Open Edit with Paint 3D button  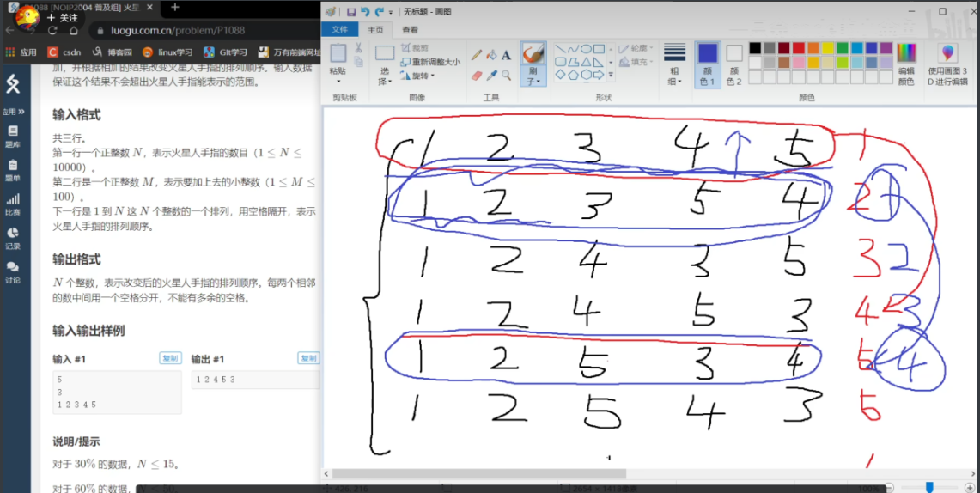[x=947, y=64]
